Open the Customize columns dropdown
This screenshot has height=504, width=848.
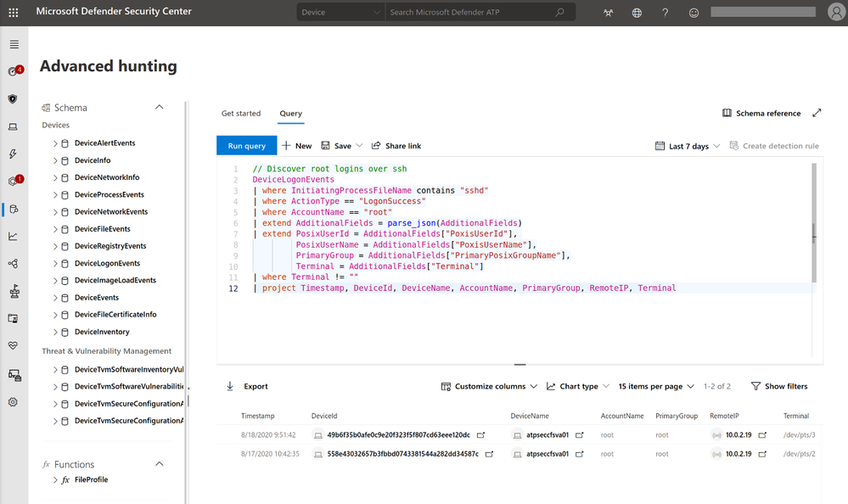pos(489,386)
